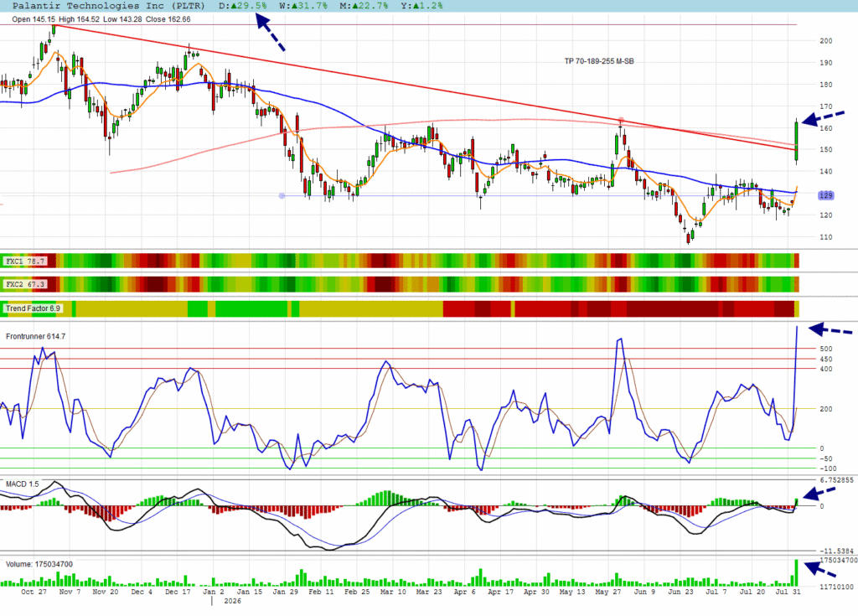Click the High 164.52 readout

pyautogui.click(x=79, y=19)
